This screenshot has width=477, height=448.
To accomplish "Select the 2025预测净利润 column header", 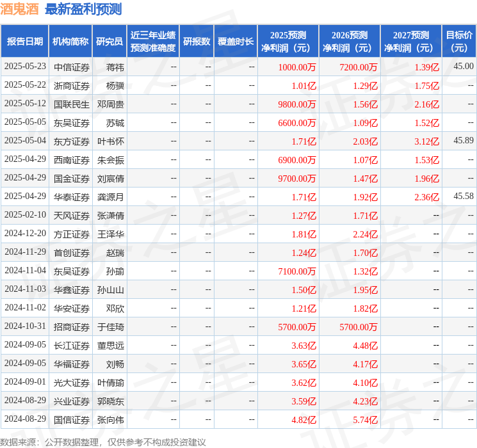I will [x=288, y=42].
